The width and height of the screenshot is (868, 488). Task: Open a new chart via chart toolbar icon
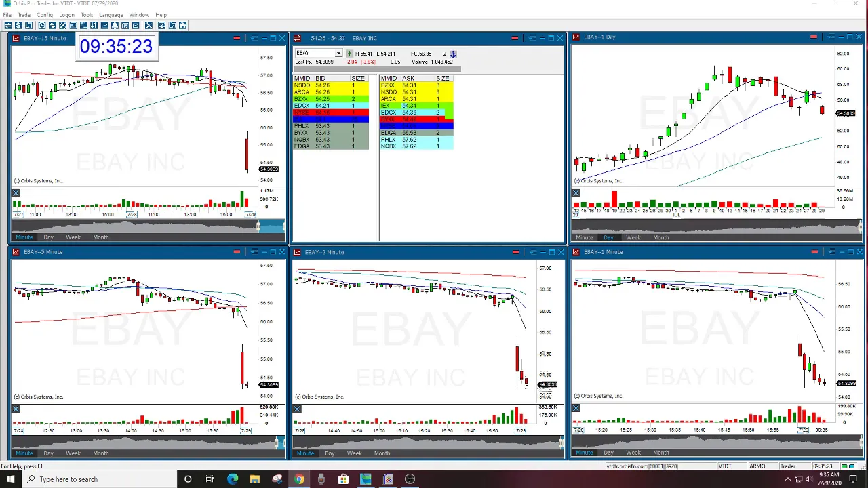click(104, 25)
